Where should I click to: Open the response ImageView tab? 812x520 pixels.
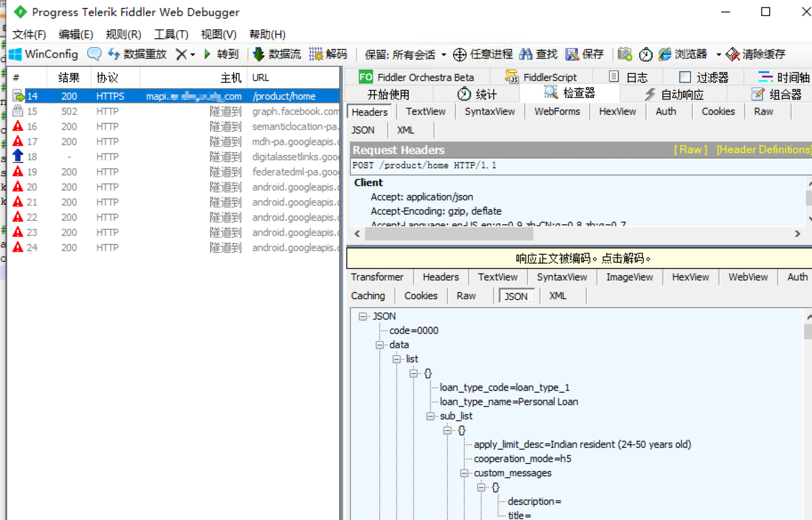(629, 277)
